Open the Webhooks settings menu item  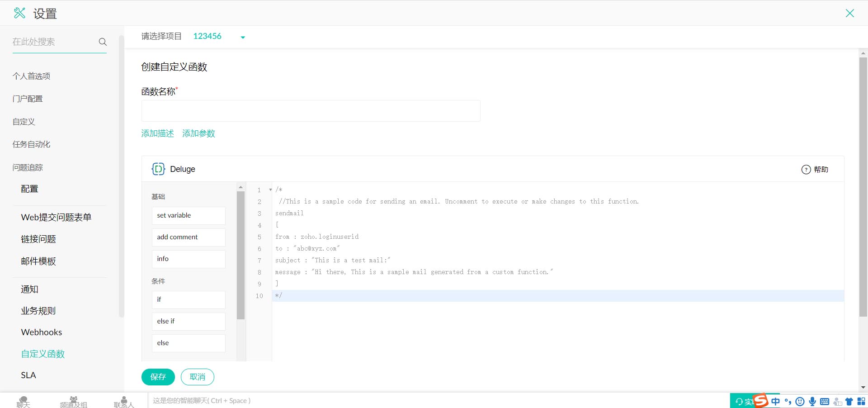(42, 332)
